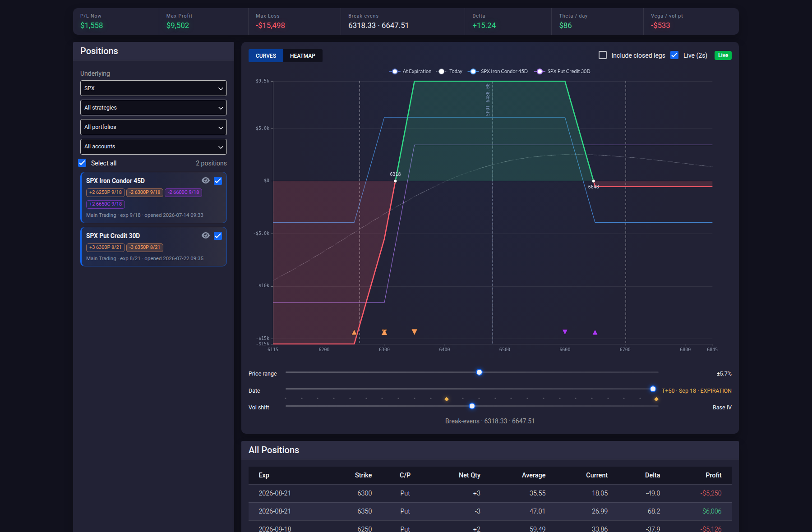Viewport: 812px width, 532px height.
Task: Click the 6350 Put row profit $6,006
Action: pyautogui.click(x=712, y=511)
